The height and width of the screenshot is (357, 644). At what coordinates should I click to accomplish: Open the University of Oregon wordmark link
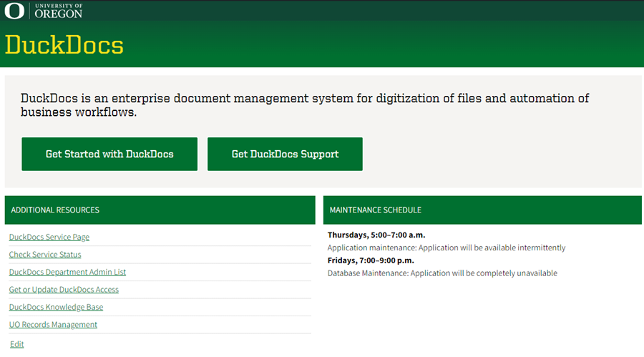pyautogui.click(x=59, y=11)
